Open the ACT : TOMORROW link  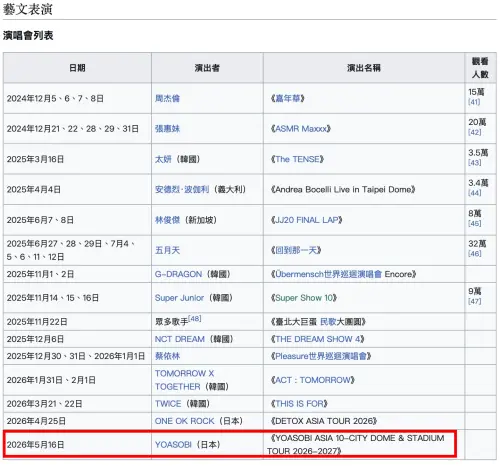[x=313, y=380]
